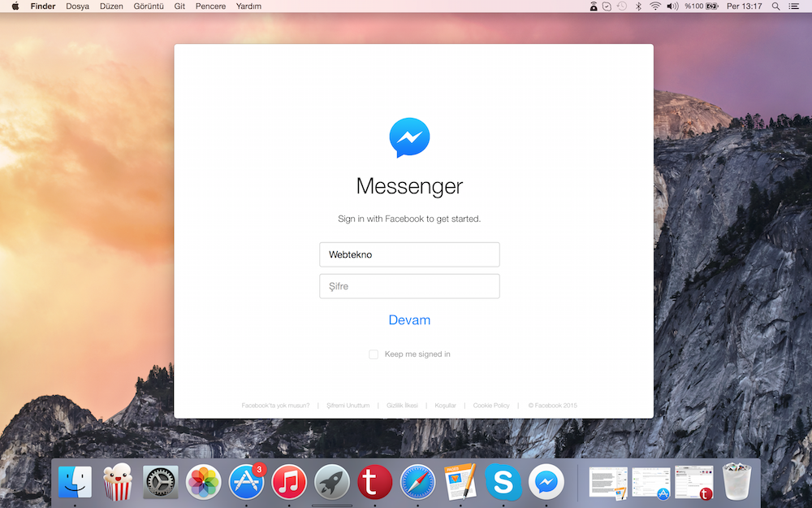Open Launchpad rocket icon in Dock
This screenshot has width=812, height=508.
332,482
